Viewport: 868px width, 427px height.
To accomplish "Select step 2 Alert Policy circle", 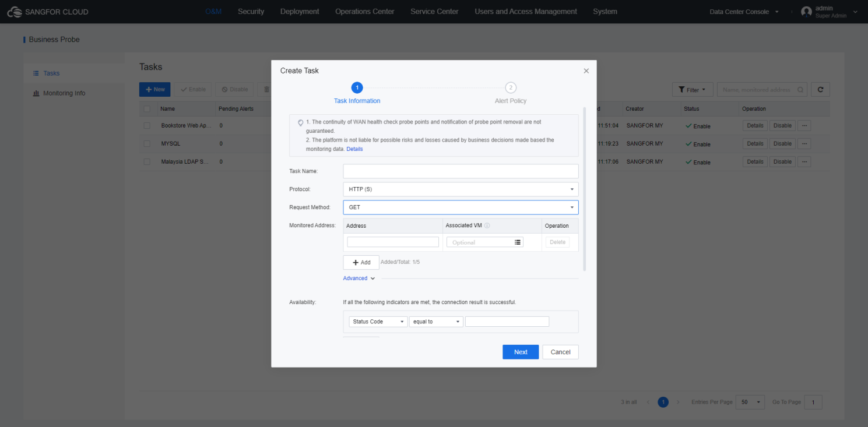I will (511, 88).
